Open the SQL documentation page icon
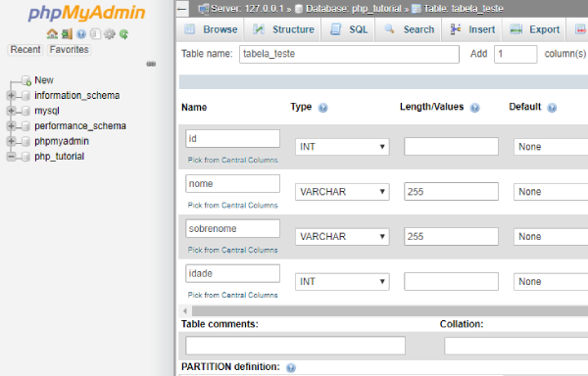Image resolution: width=588 pixels, height=376 pixels. (x=95, y=34)
